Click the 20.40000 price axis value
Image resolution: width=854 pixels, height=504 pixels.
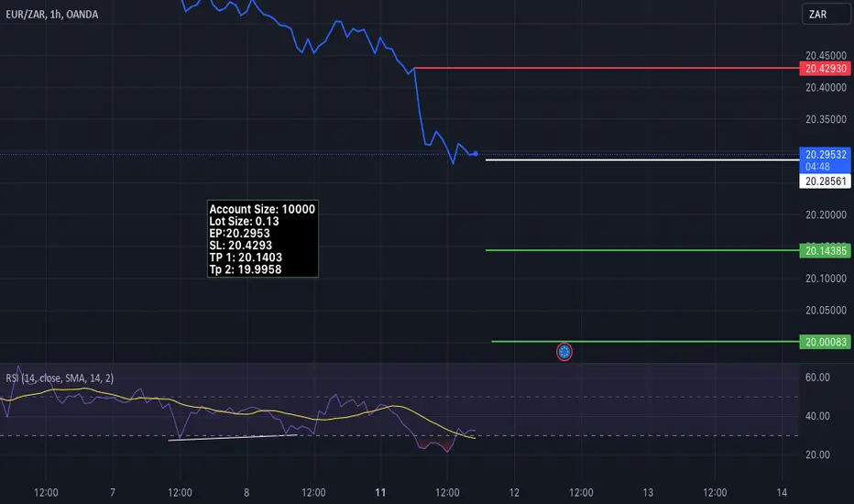(x=826, y=87)
